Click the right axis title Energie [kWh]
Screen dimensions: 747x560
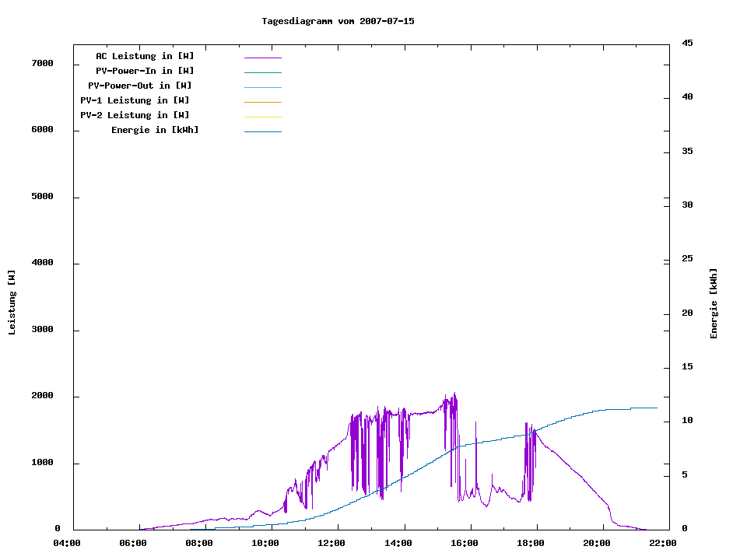point(714,303)
